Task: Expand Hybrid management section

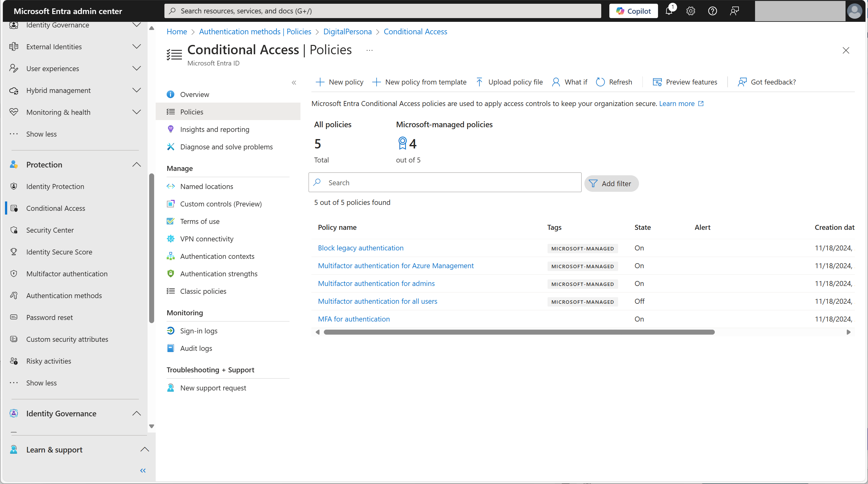Action: 136,90
